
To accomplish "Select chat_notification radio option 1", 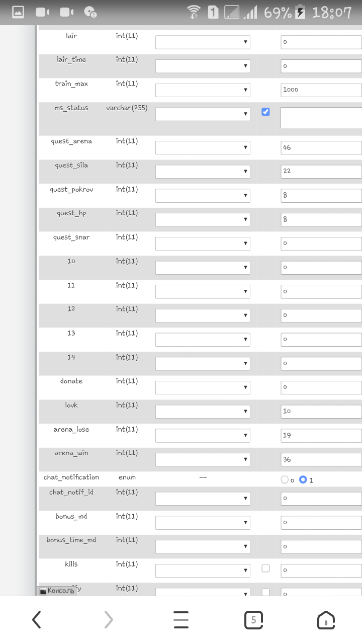I will click(x=303, y=480).
